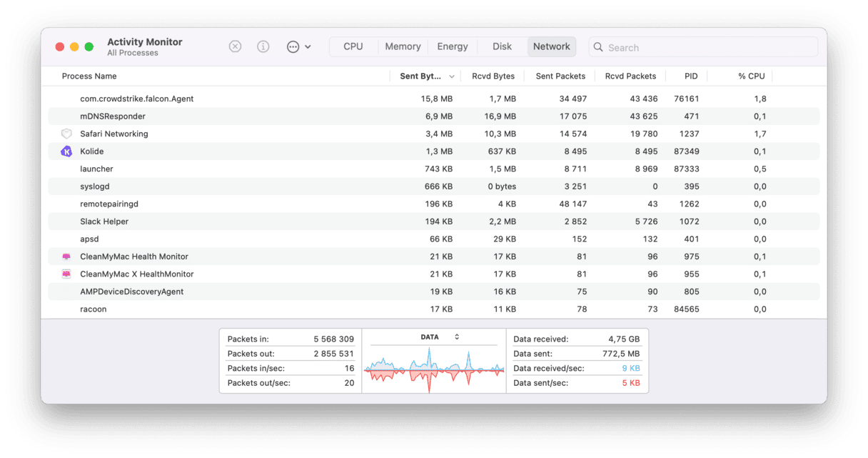868x458 pixels.
Task: Click the PID 76161 cell
Action: [686, 99]
